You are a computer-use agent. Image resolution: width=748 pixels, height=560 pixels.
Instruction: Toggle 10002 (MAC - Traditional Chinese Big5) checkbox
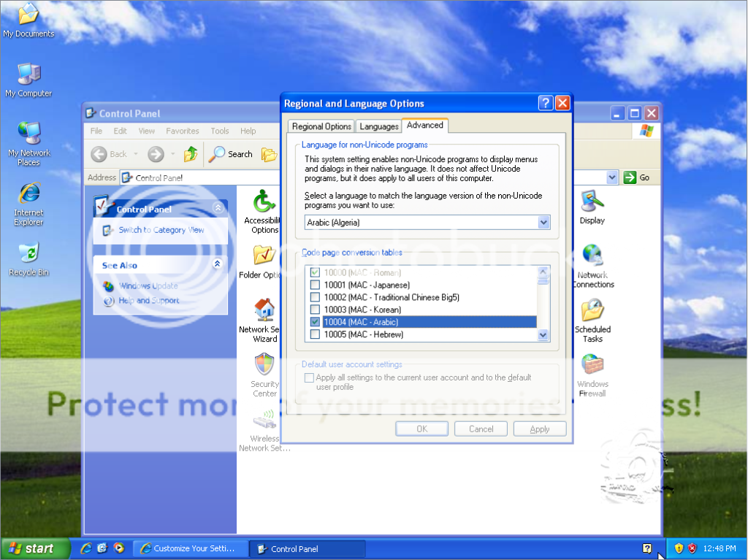(315, 297)
